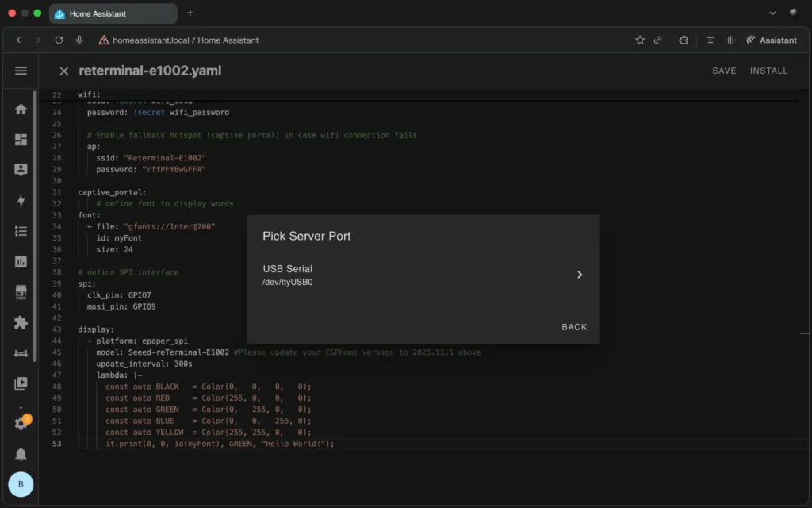Open a new browser tab with plus
Screen dimensions: 812x508
click(190, 13)
